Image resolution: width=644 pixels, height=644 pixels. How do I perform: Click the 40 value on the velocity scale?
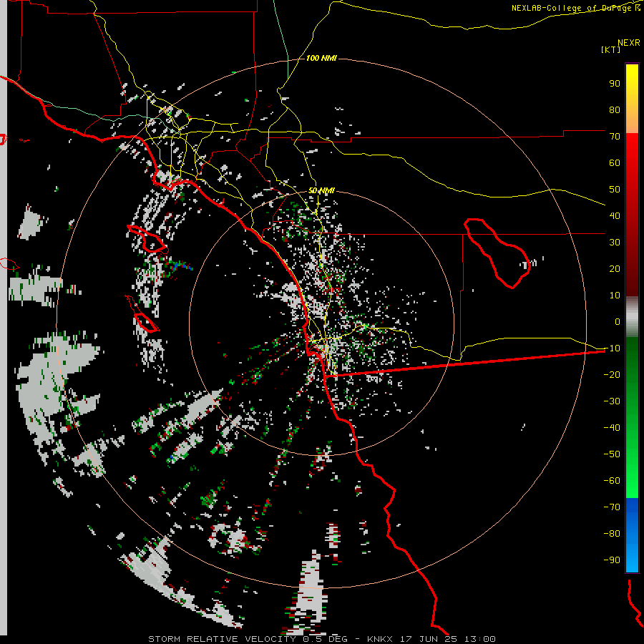point(615,215)
